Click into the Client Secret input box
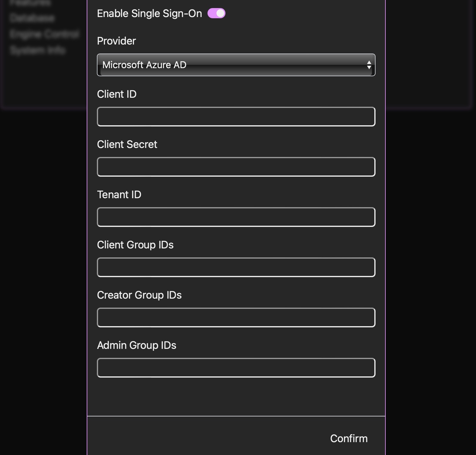 [236, 167]
